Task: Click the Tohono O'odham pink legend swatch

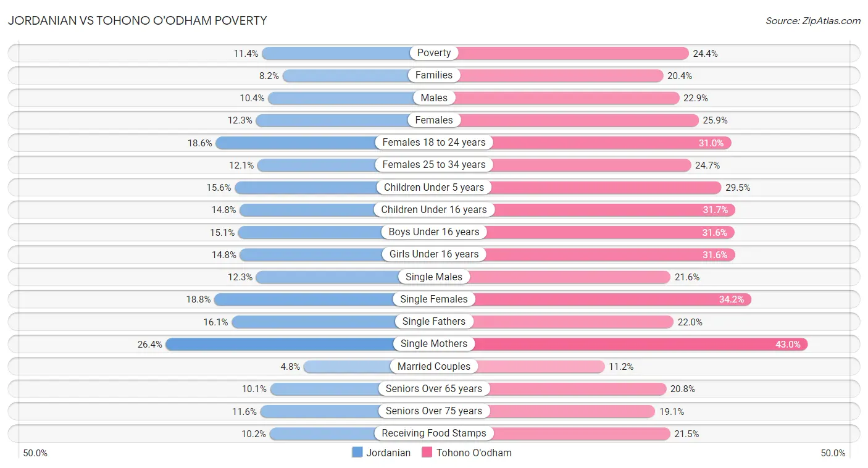Action: click(427, 453)
